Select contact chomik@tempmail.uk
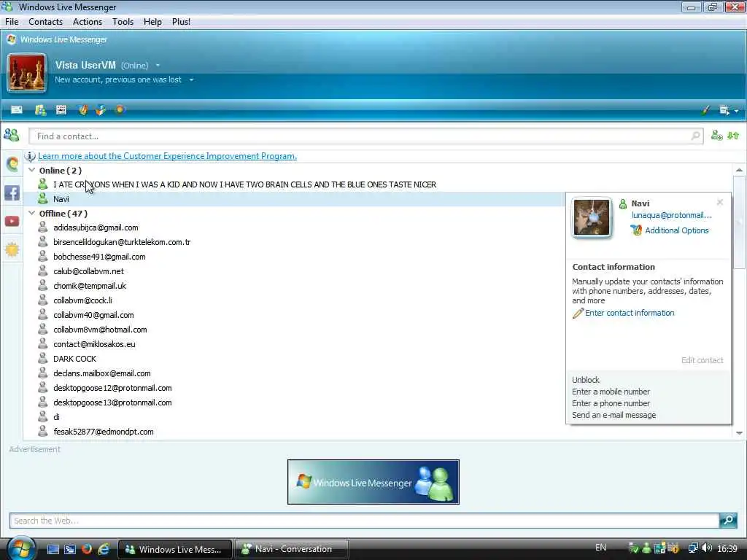Image resolution: width=747 pixels, height=560 pixels. [x=90, y=286]
